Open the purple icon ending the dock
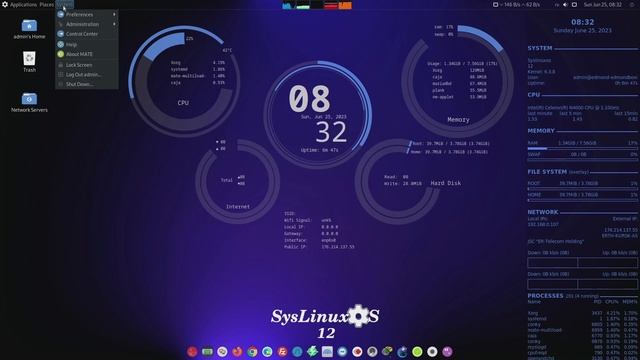 447,351
